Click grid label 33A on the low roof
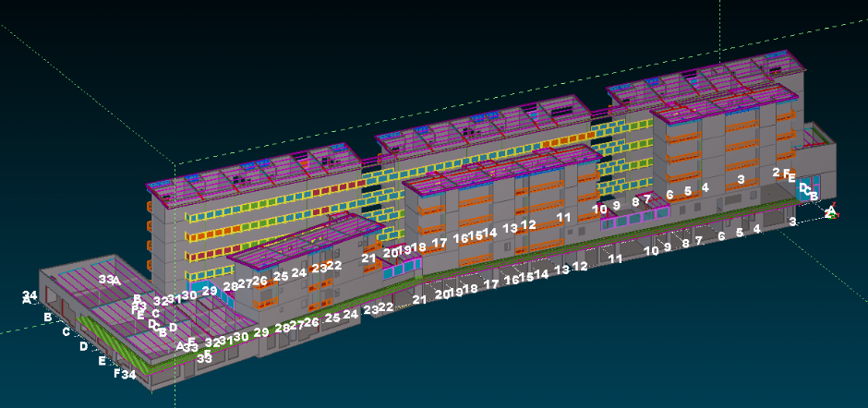Viewport: 868px width, 408px height. [x=109, y=281]
